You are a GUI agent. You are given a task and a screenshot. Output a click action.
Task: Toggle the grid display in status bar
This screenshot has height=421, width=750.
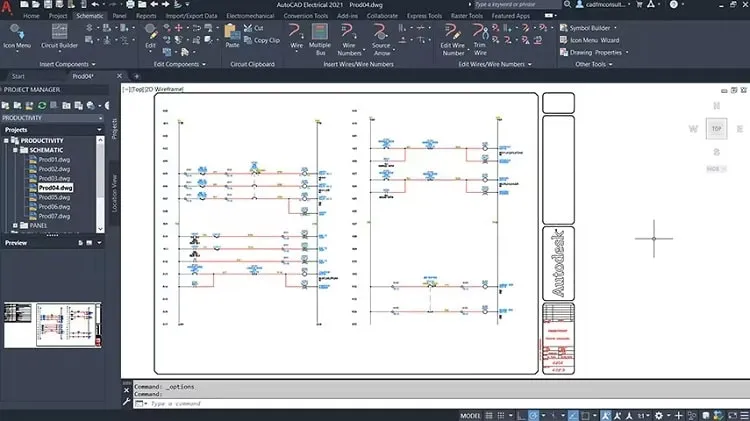pyautogui.click(x=489, y=416)
